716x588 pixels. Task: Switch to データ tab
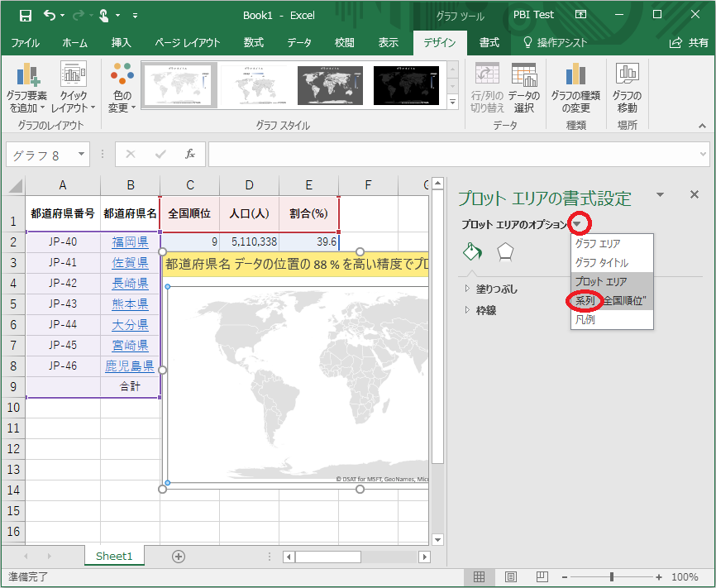point(299,43)
